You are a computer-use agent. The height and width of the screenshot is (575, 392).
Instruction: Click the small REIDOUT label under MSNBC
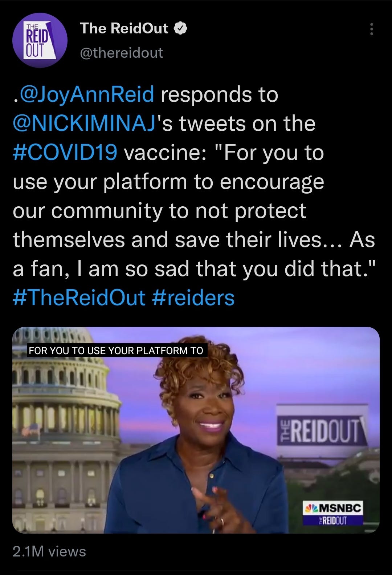(332, 521)
